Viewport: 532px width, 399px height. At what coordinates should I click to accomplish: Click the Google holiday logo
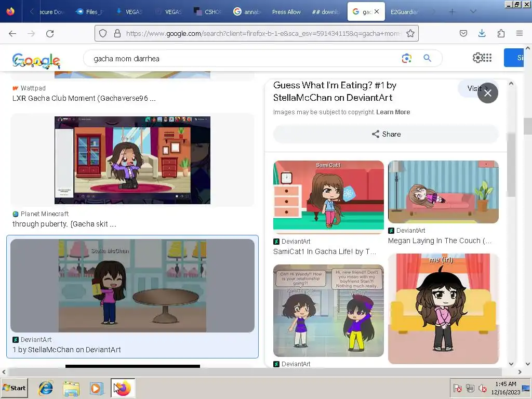pos(36,60)
